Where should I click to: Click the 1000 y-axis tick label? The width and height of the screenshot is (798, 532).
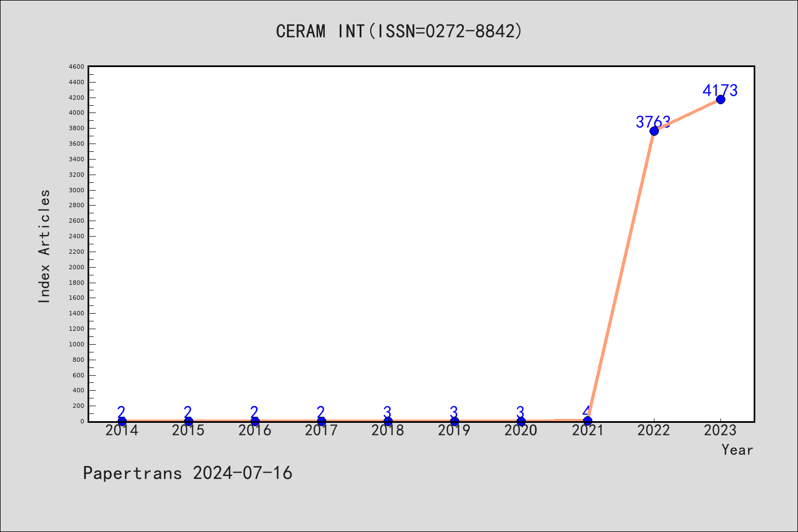pyautogui.click(x=76, y=344)
